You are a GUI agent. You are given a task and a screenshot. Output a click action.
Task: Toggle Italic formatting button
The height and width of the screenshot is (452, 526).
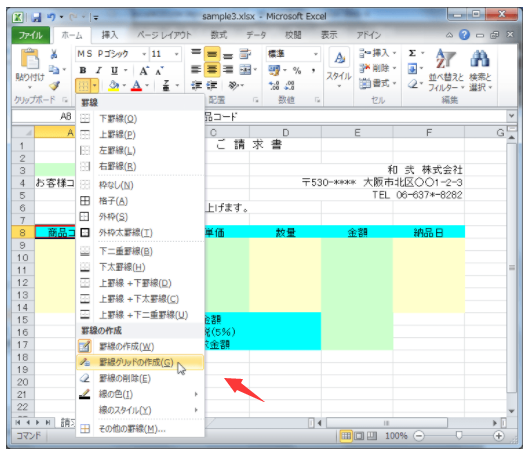click(x=98, y=70)
